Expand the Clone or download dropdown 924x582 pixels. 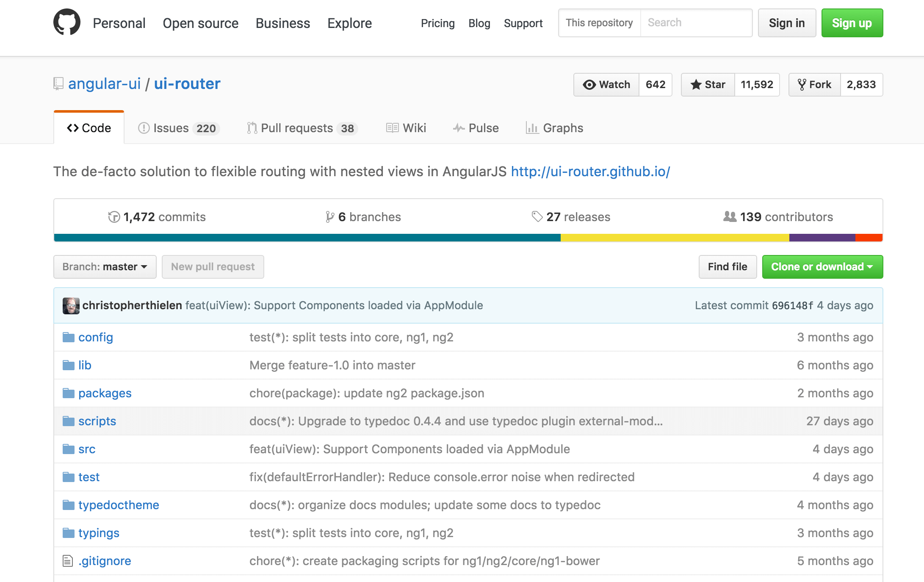[822, 267]
